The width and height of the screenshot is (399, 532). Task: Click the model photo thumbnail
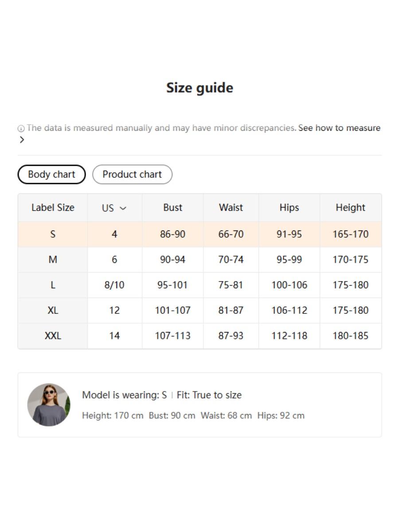pos(49,405)
